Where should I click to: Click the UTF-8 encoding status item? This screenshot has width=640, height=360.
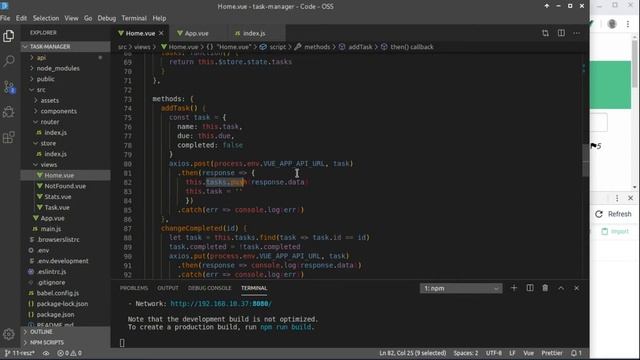[x=493, y=353]
